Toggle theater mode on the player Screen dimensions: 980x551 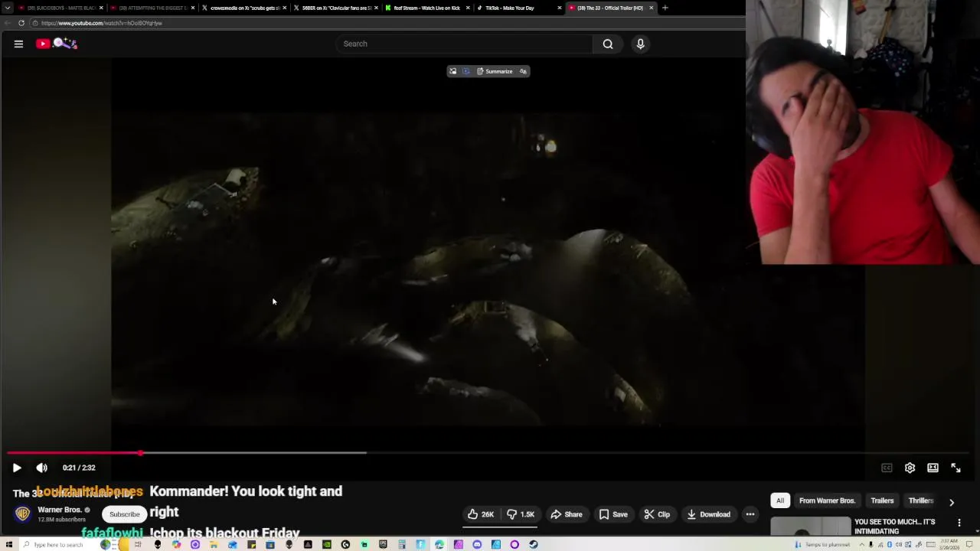click(x=933, y=468)
